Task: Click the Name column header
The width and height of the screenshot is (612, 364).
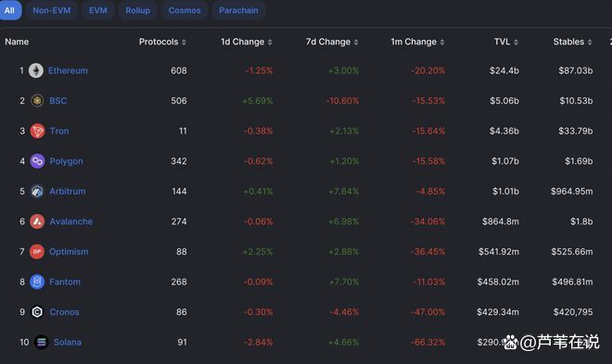Action: [17, 42]
